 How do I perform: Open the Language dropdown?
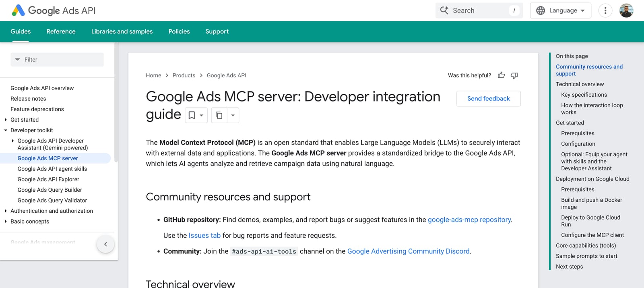561,10
